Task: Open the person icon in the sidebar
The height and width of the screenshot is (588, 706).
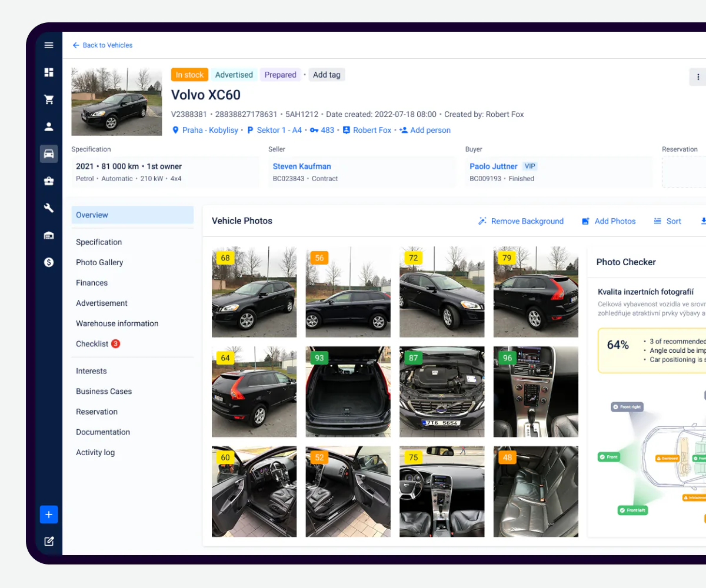Action: (x=49, y=126)
